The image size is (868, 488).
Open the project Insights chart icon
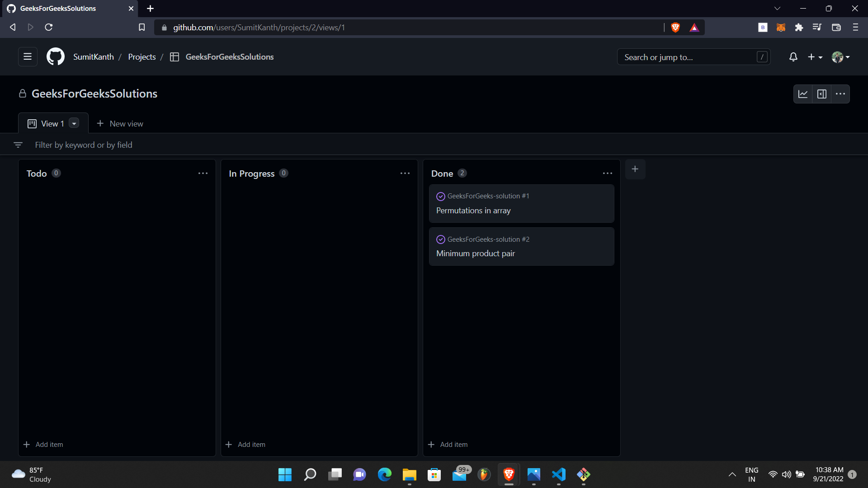pos(803,94)
